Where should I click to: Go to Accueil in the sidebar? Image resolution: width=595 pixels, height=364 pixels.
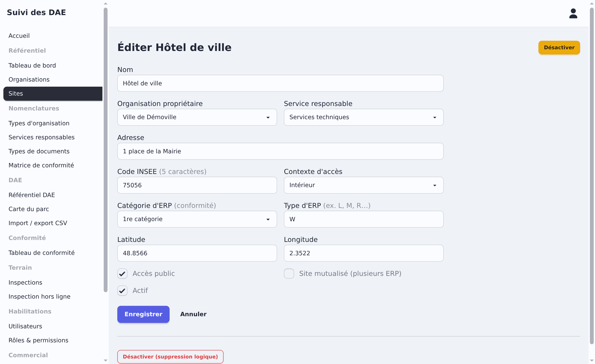pyautogui.click(x=53, y=36)
